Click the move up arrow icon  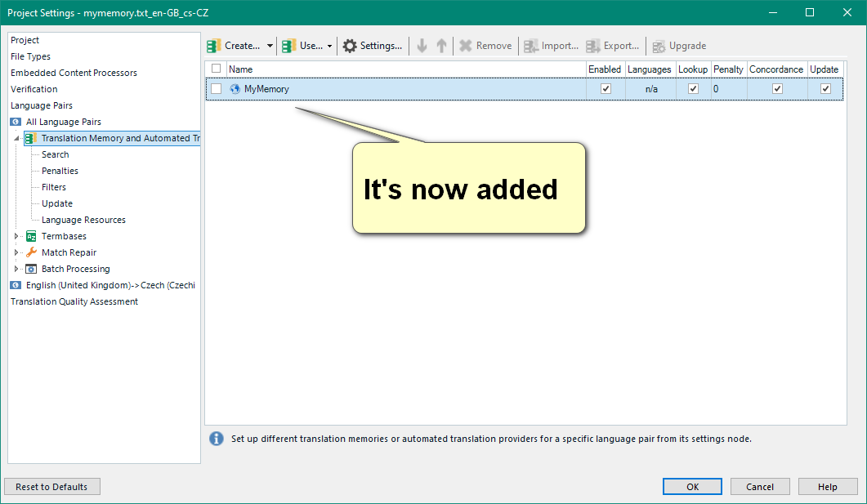click(441, 46)
